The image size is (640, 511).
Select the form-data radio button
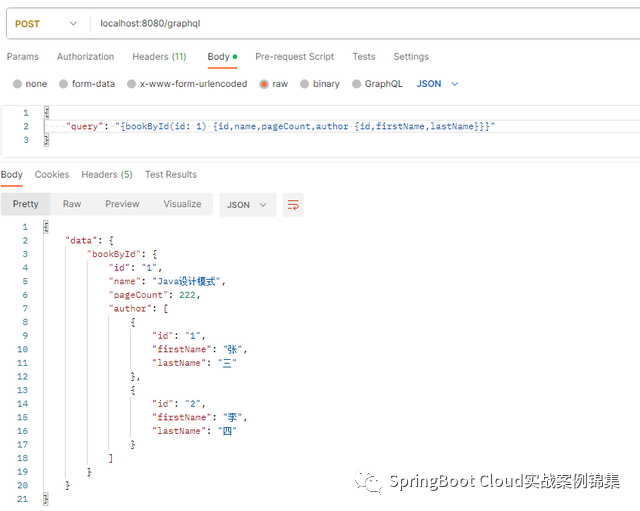pos(65,84)
